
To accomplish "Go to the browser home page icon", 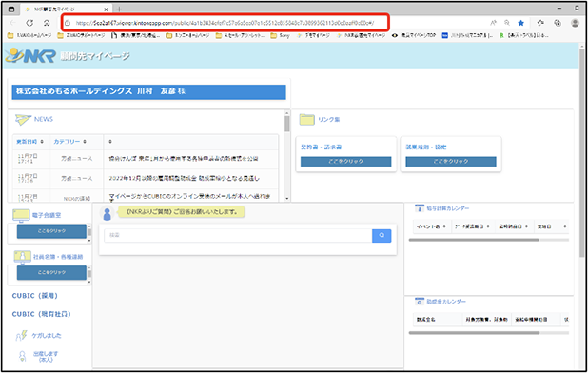I will click(47, 23).
